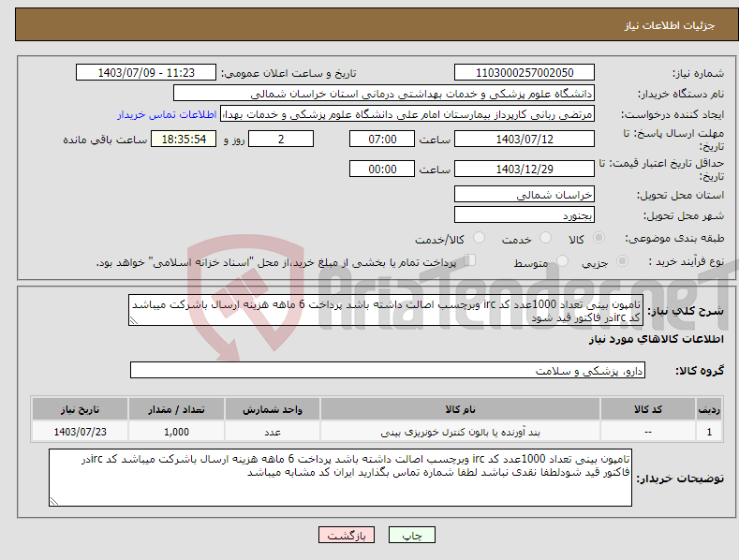Click the توضیحات خریدار notes textarea
This screenshot has height=560, width=739.
click(340, 478)
